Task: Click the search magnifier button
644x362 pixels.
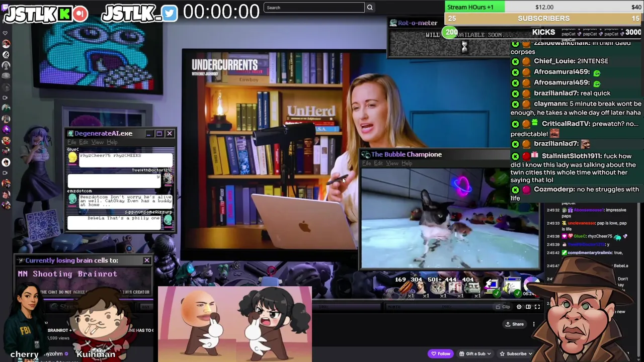Action: [x=370, y=8]
